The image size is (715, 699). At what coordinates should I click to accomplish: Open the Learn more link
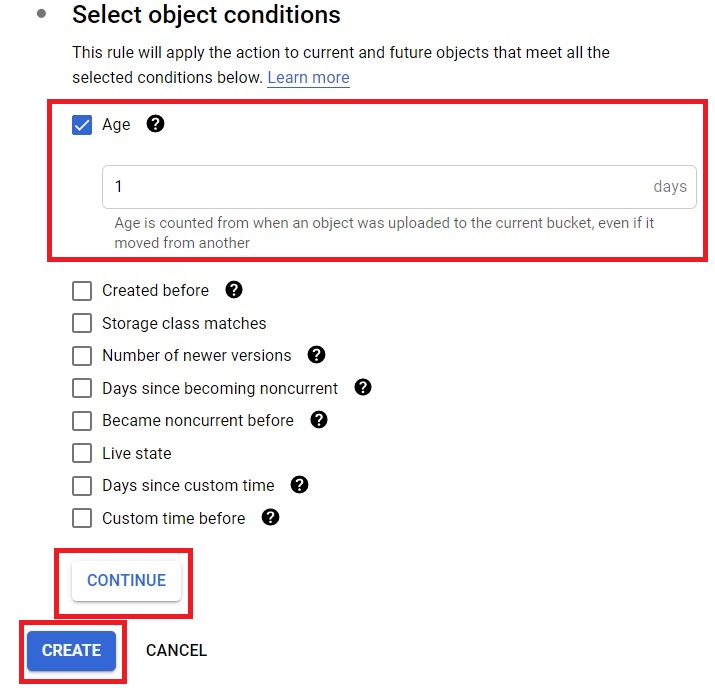pyautogui.click(x=308, y=77)
